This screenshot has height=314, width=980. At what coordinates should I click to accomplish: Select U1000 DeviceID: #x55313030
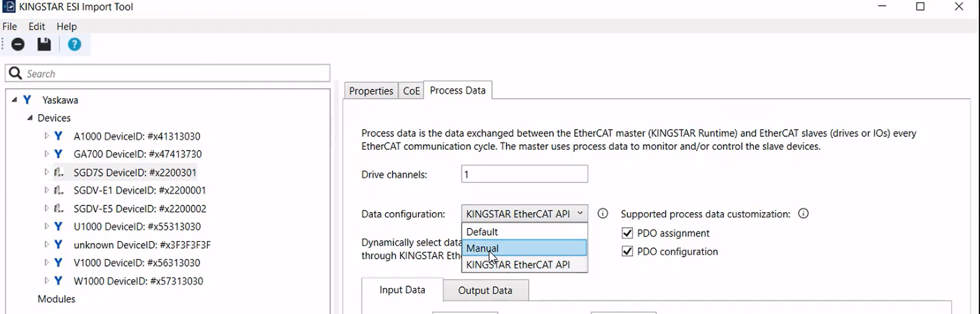click(x=137, y=226)
